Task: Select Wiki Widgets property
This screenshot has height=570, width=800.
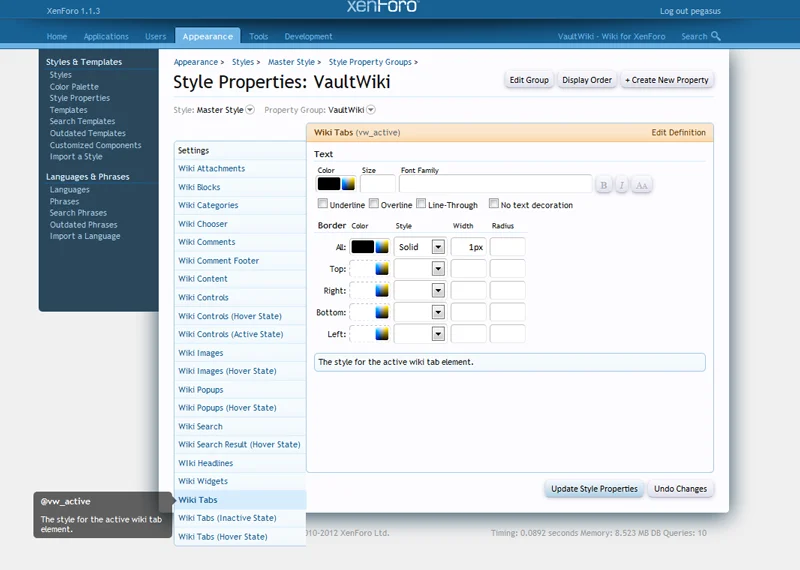Action: (240, 481)
